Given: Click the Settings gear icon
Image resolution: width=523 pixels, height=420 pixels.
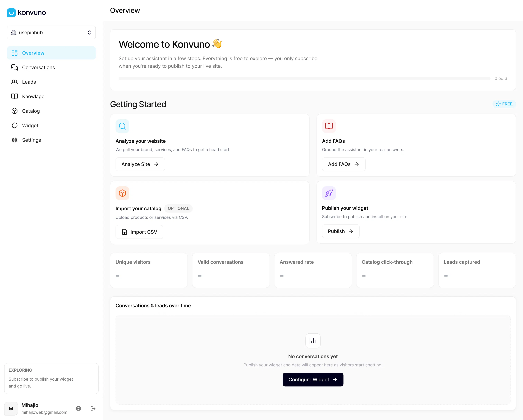Looking at the screenshot, I should 15,140.
